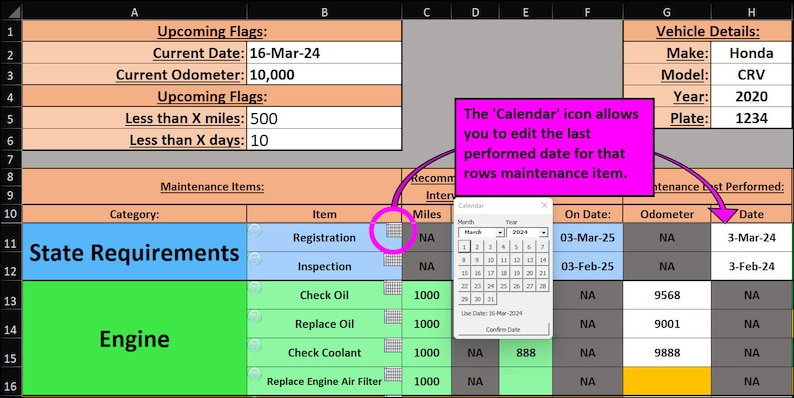The width and height of the screenshot is (794, 398).
Task: Click Current Odometer cell 10,000
Action: point(324,74)
